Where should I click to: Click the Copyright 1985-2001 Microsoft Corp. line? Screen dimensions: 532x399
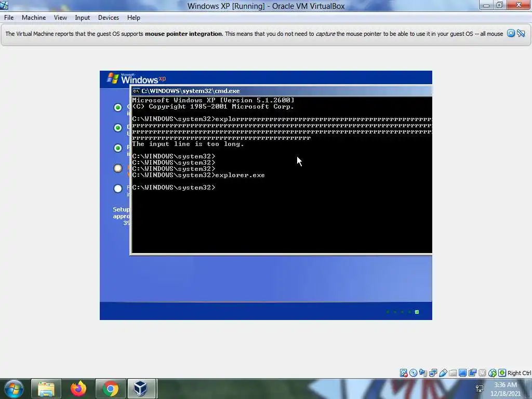coord(213,107)
